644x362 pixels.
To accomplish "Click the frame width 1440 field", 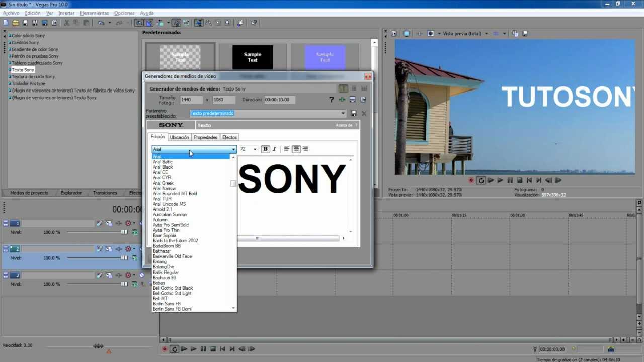I will tap(191, 100).
